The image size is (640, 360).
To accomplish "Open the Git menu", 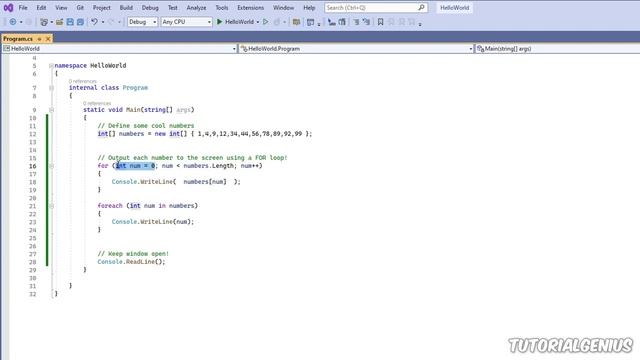I will [x=80, y=8].
